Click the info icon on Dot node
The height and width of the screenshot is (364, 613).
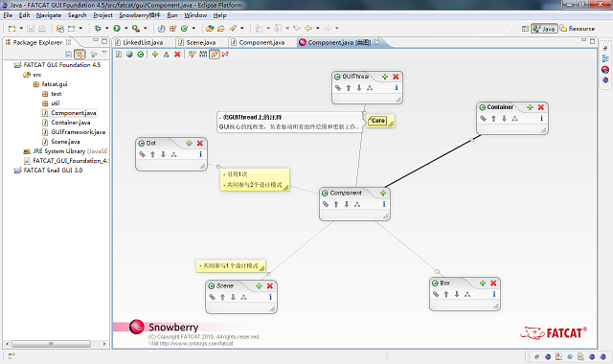tap(200, 154)
